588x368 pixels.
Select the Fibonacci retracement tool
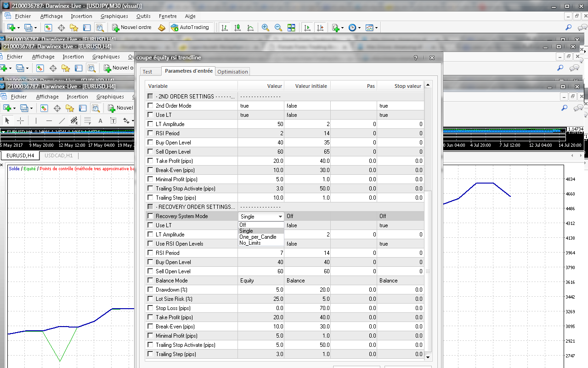(x=87, y=121)
